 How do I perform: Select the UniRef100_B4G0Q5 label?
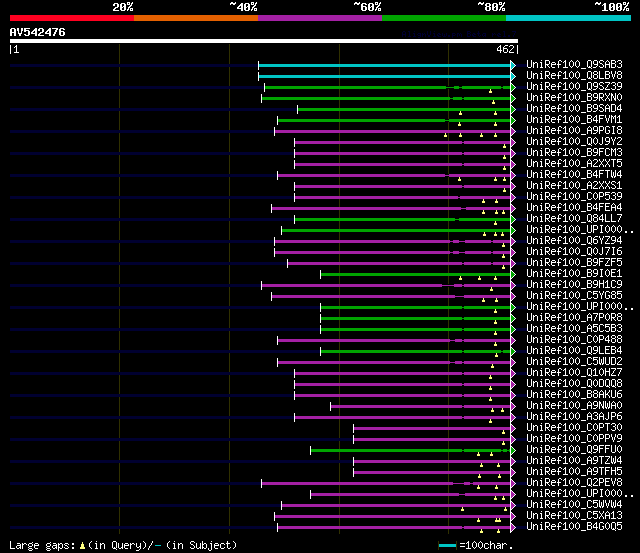coord(574,527)
